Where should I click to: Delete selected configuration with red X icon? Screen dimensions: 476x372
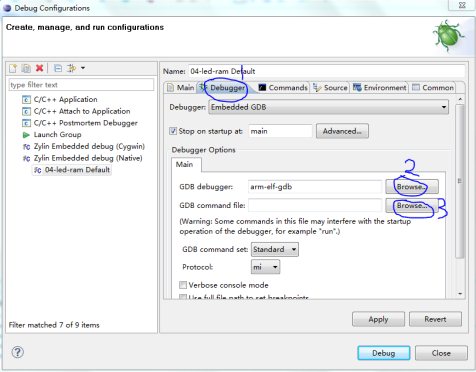tap(40, 68)
